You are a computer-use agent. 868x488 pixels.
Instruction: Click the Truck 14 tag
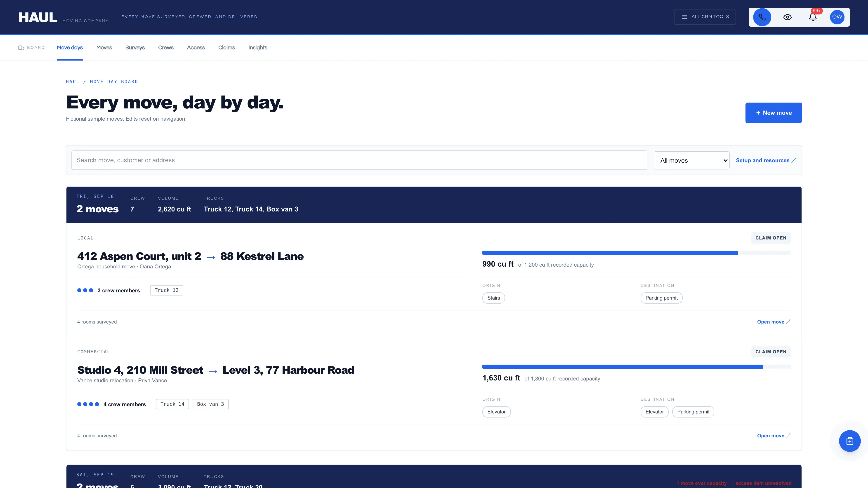click(x=172, y=404)
